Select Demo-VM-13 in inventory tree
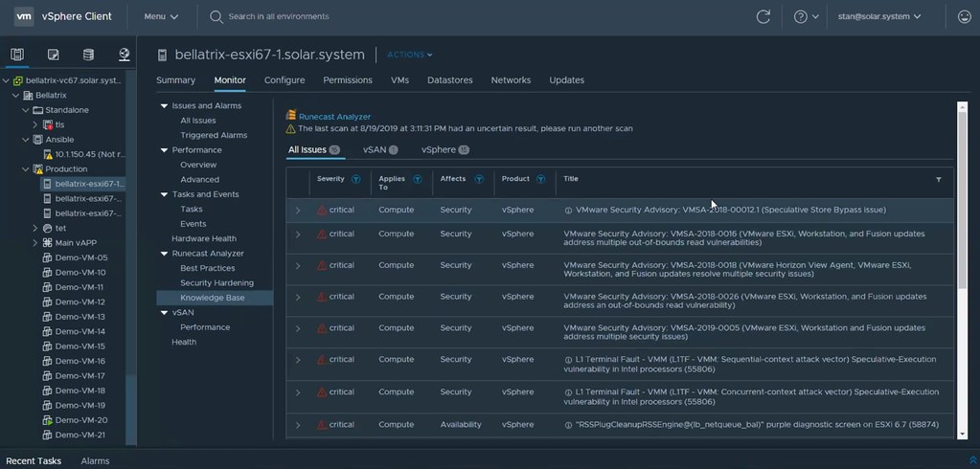The width and height of the screenshot is (980, 469). click(x=80, y=317)
